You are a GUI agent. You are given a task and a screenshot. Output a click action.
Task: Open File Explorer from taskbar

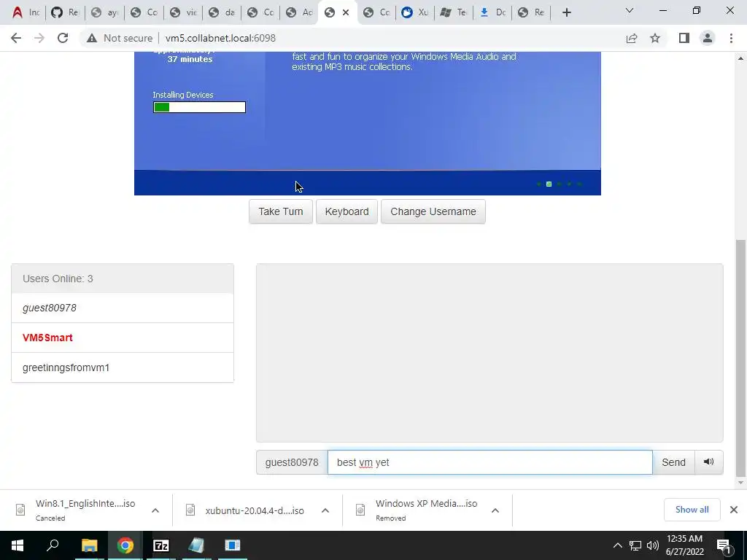89,545
